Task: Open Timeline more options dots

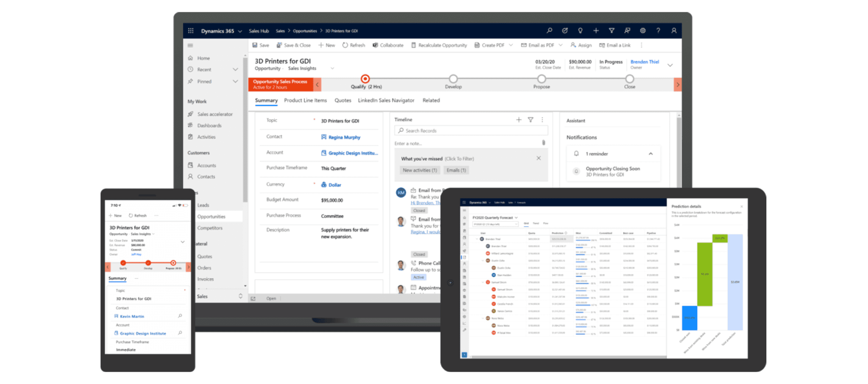Action: tap(542, 120)
